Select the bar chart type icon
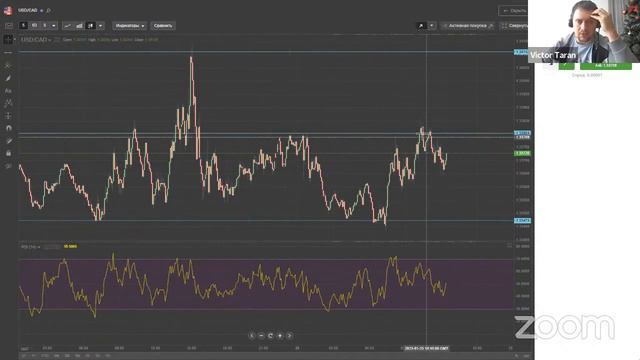 pyautogui.click(x=79, y=26)
